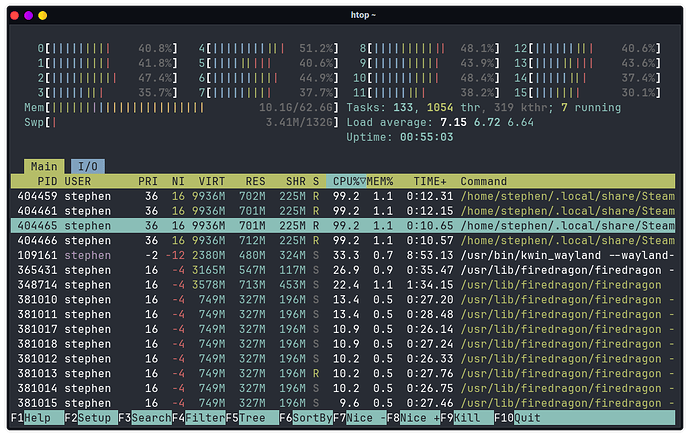Viewport: 690px width, 437px height.
Task: Click CPU 12 usage meter at 40.6%
Action: [x=587, y=48]
